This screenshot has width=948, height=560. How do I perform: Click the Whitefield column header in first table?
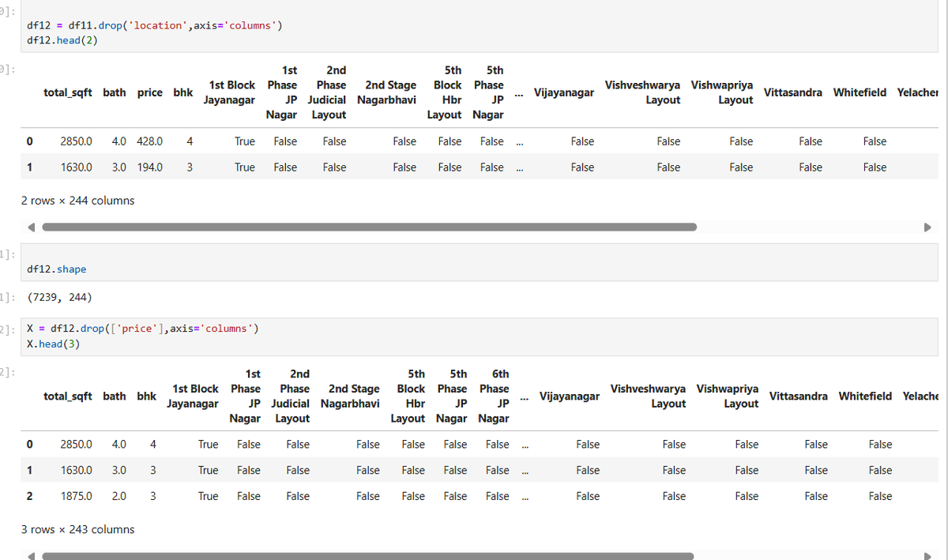coord(860,92)
